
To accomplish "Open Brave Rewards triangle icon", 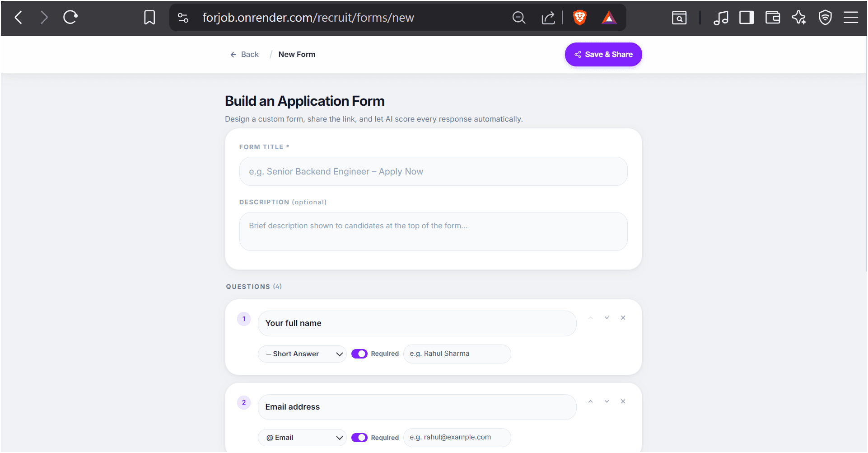I will [x=609, y=18].
